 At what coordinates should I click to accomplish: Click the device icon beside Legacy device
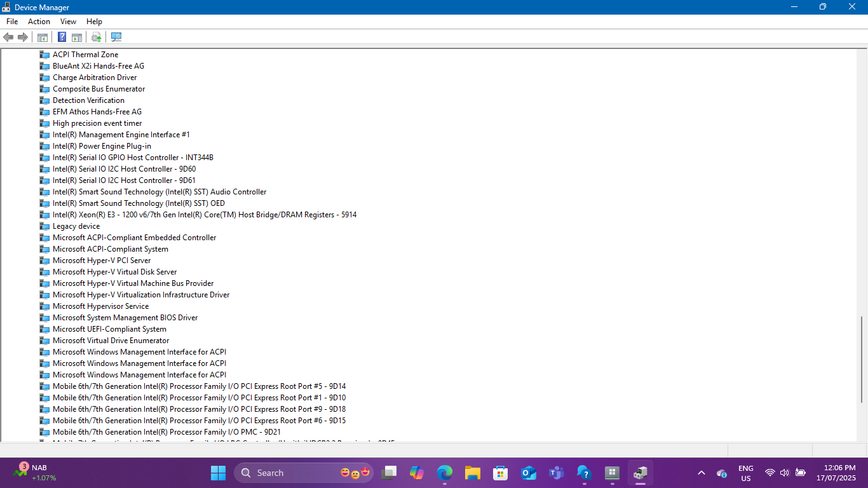(x=44, y=226)
